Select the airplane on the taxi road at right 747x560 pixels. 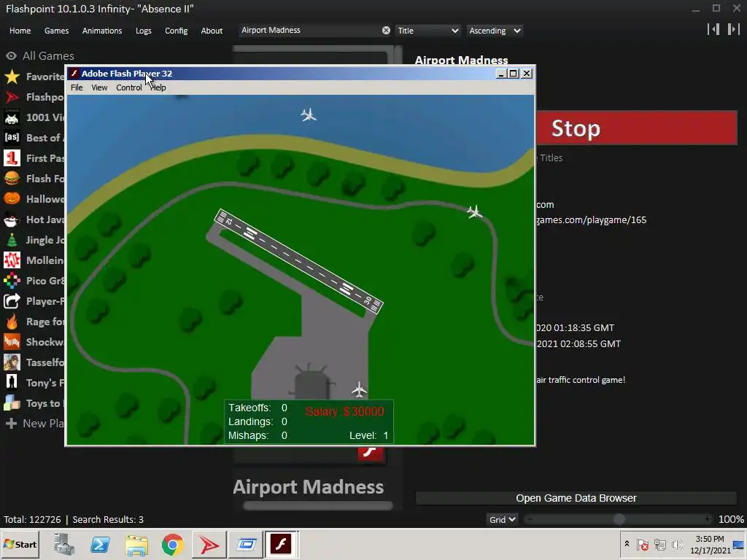tap(474, 212)
